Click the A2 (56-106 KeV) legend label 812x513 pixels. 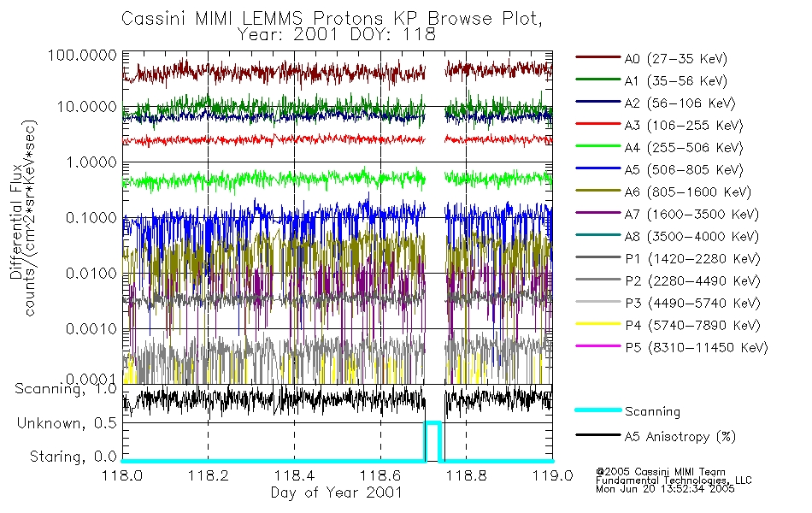[x=680, y=103]
